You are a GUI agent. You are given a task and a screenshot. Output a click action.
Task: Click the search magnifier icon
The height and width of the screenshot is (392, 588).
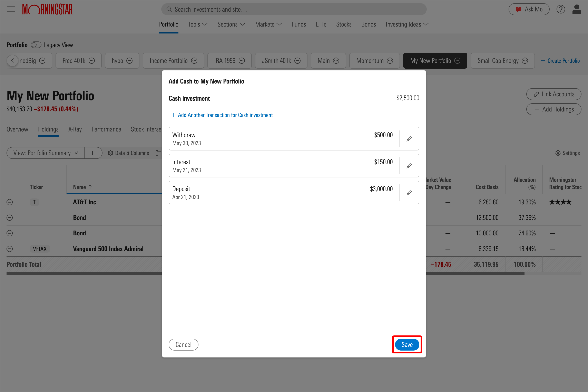pyautogui.click(x=169, y=9)
